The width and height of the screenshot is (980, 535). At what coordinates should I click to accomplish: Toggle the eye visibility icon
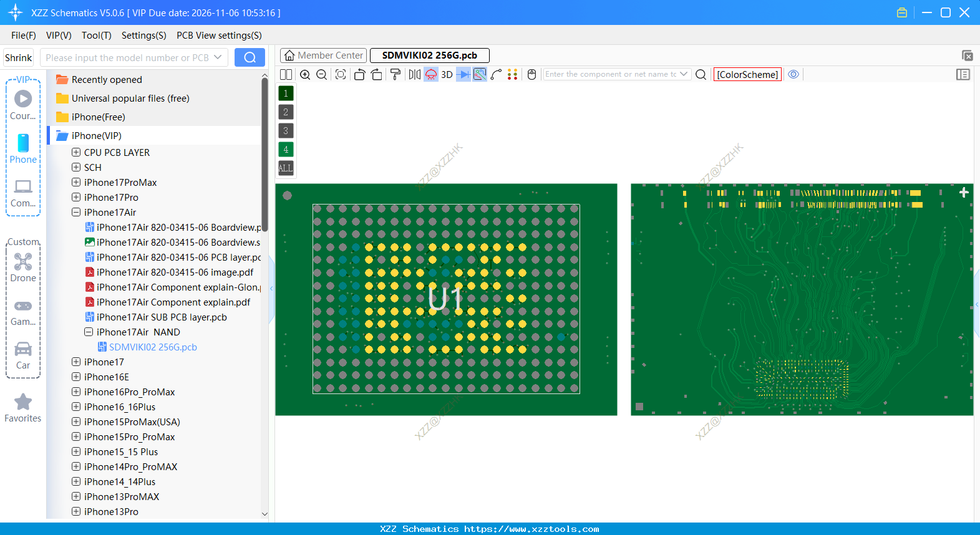click(793, 74)
